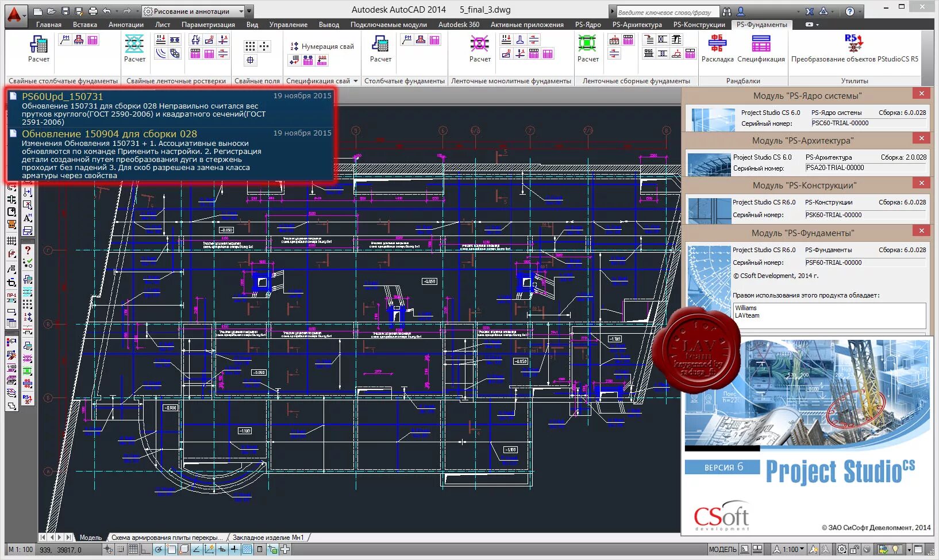Switch to the Главная ribbon tab
The width and height of the screenshot is (939, 560).
click(49, 25)
